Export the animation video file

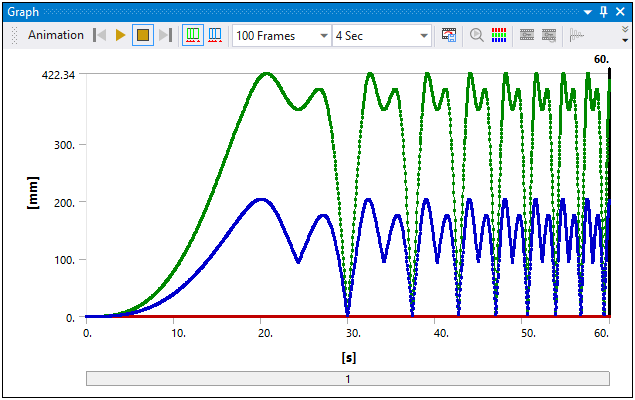tap(449, 35)
